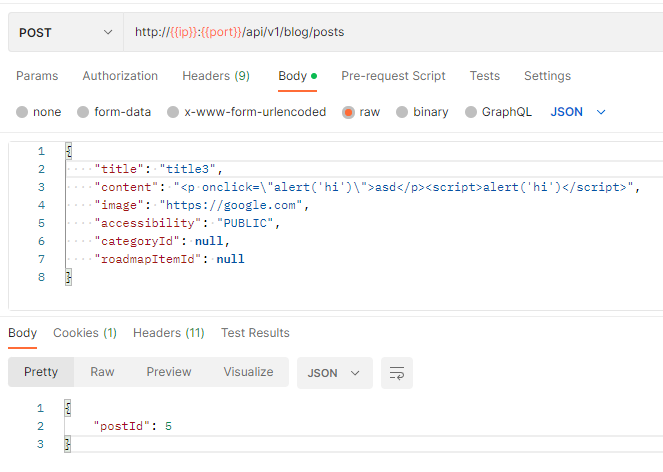Click the {{port}} variable in the URL
Viewport: 663px width, 472px height.
click(221, 32)
